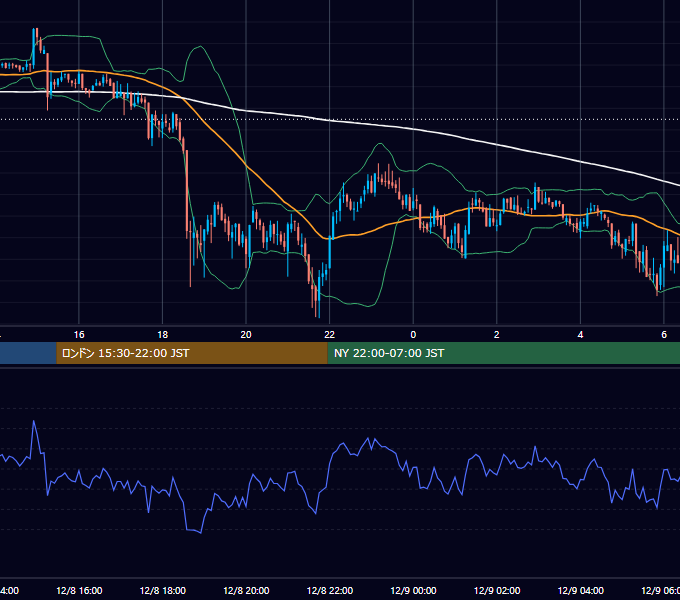680x600 pixels.
Task: Click the 20 hour label on the price chart axis
Action: [246, 335]
